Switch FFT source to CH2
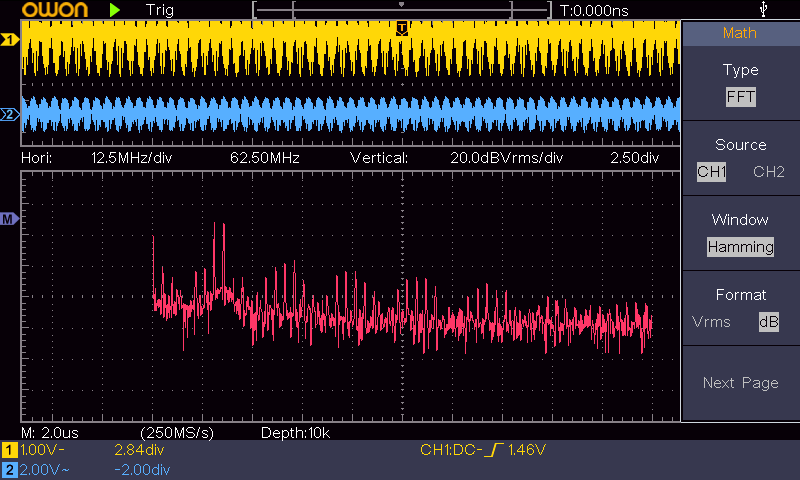The width and height of the screenshot is (800, 480). [x=768, y=172]
